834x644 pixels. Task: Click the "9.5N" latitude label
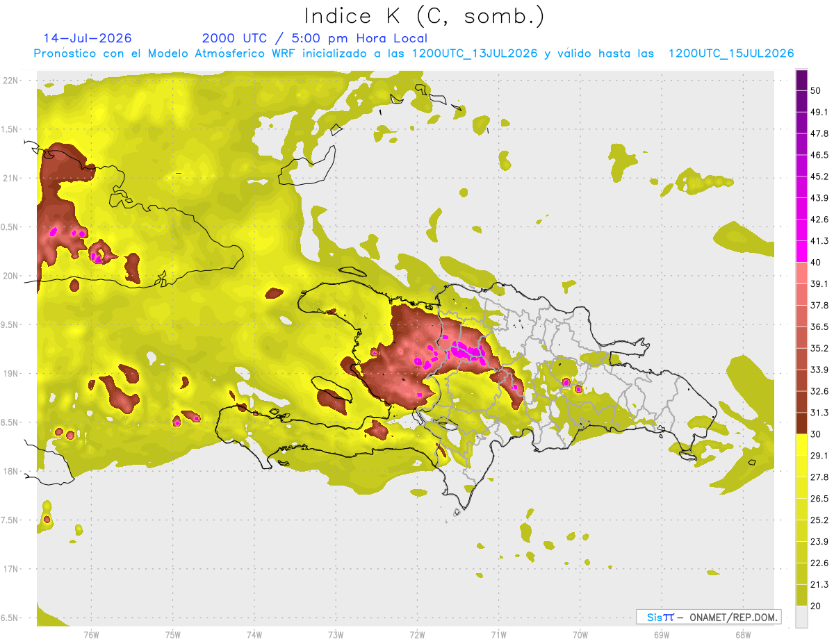point(10,325)
